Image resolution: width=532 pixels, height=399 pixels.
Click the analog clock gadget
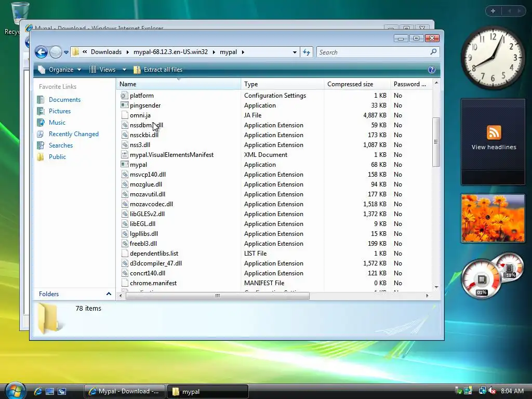pyautogui.click(x=493, y=58)
